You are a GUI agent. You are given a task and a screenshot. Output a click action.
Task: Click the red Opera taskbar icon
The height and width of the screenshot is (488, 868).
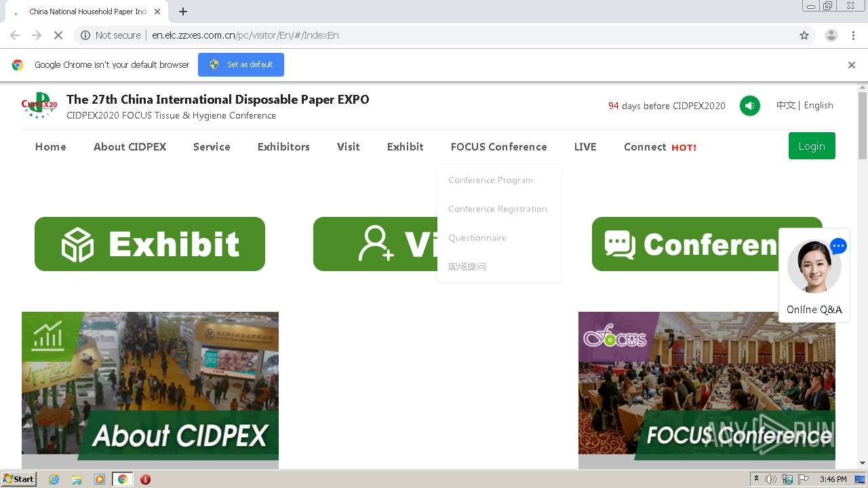click(x=145, y=479)
